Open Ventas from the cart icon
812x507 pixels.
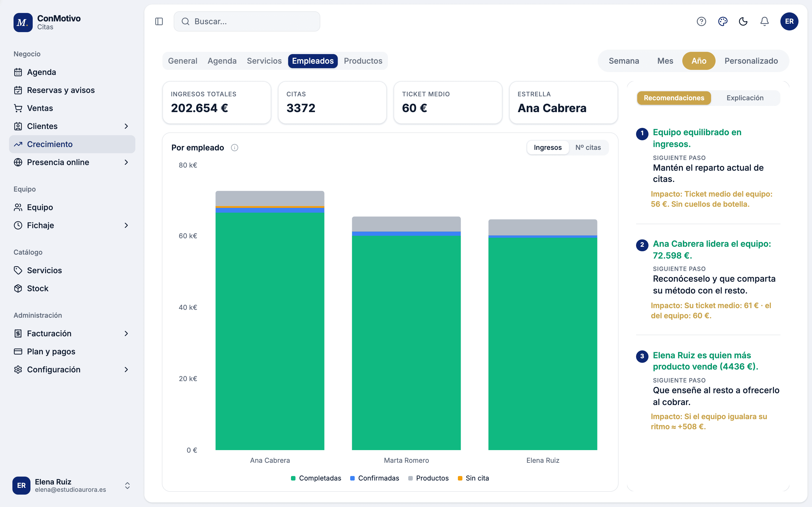(x=18, y=108)
